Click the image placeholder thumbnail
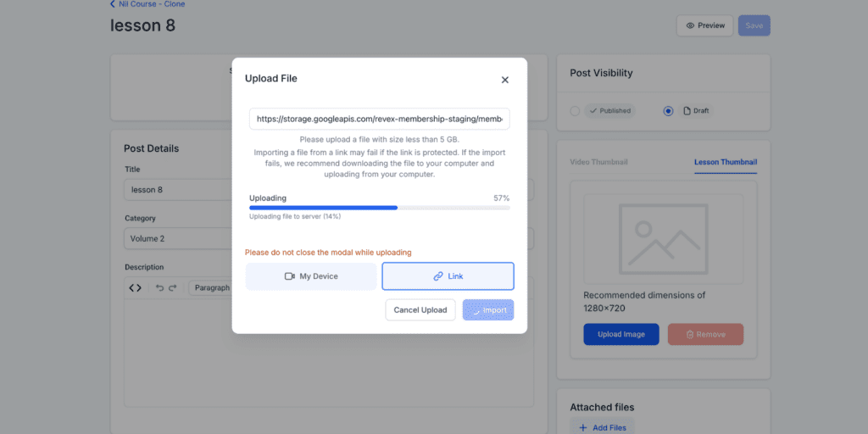868x434 pixels. (x=663, y=240)
